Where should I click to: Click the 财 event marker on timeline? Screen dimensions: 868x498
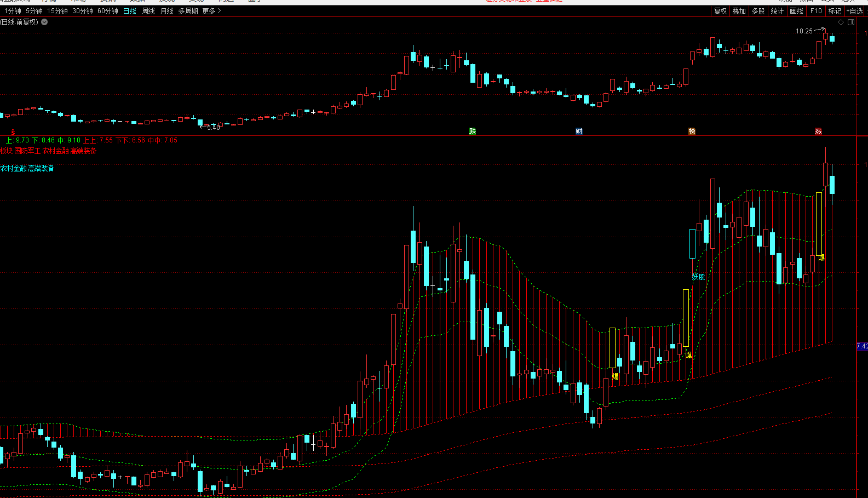pos(579,131)
